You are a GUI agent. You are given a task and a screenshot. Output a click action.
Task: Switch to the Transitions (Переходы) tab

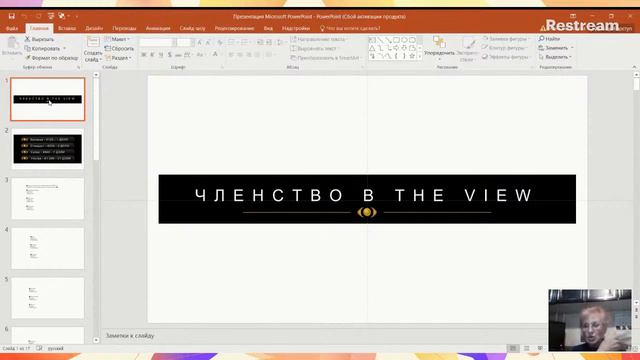(x=124, y=29)
